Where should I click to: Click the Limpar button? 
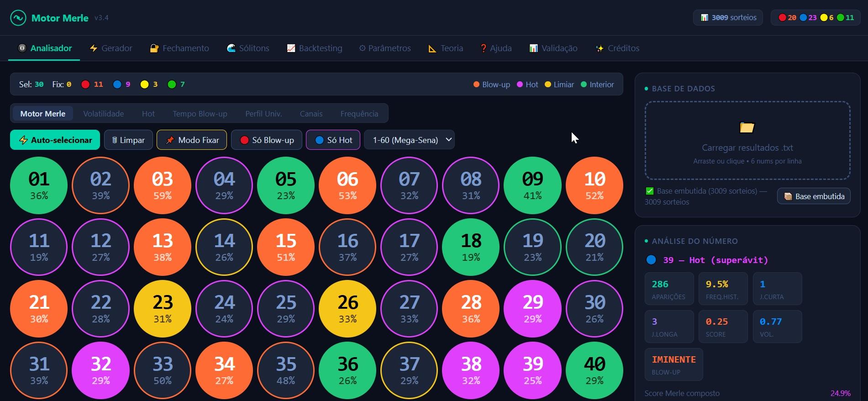[x=128, y=140]
